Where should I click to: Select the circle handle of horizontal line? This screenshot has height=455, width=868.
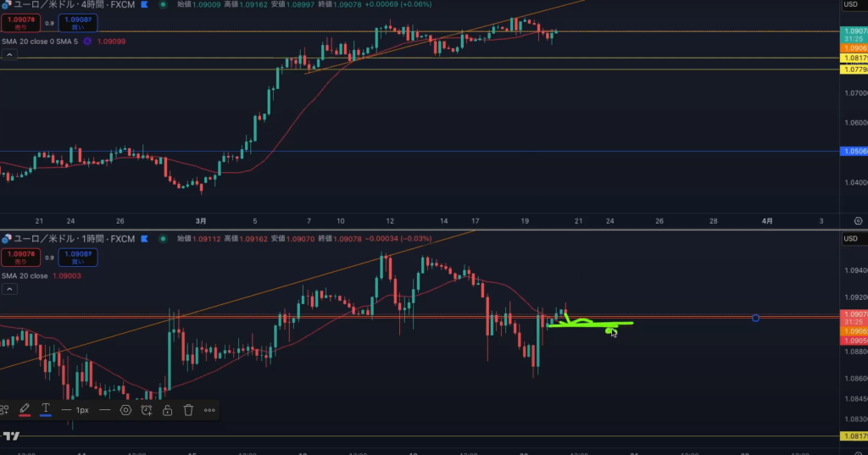click(755, 318)
